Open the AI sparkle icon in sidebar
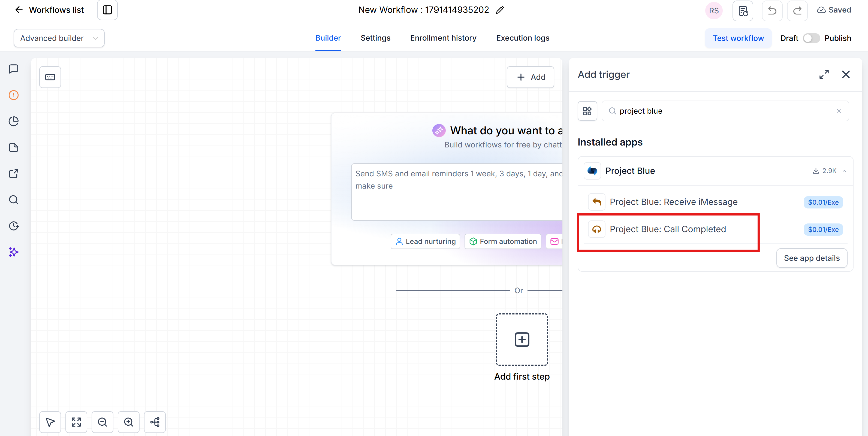This screenshot has width=868, height=436. 13,252
